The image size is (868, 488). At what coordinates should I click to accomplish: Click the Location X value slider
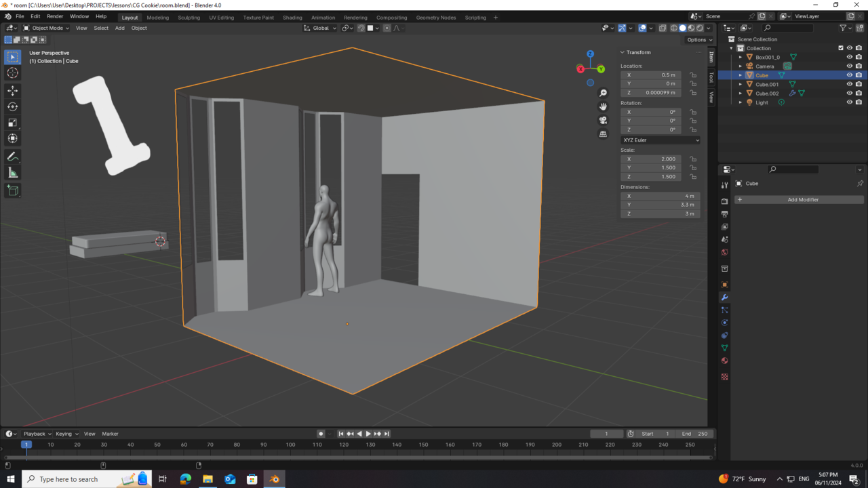pyautogui.click(x=650, y=75)
